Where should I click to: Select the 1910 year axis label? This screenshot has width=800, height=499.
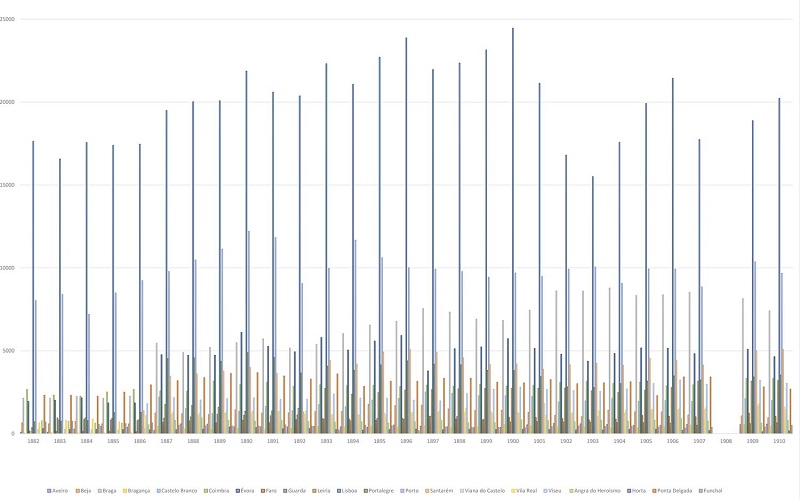(779, 440)
